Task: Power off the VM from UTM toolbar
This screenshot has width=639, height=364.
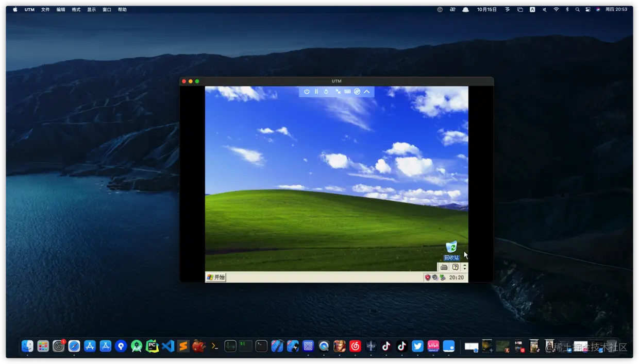Action: (307, 92)
